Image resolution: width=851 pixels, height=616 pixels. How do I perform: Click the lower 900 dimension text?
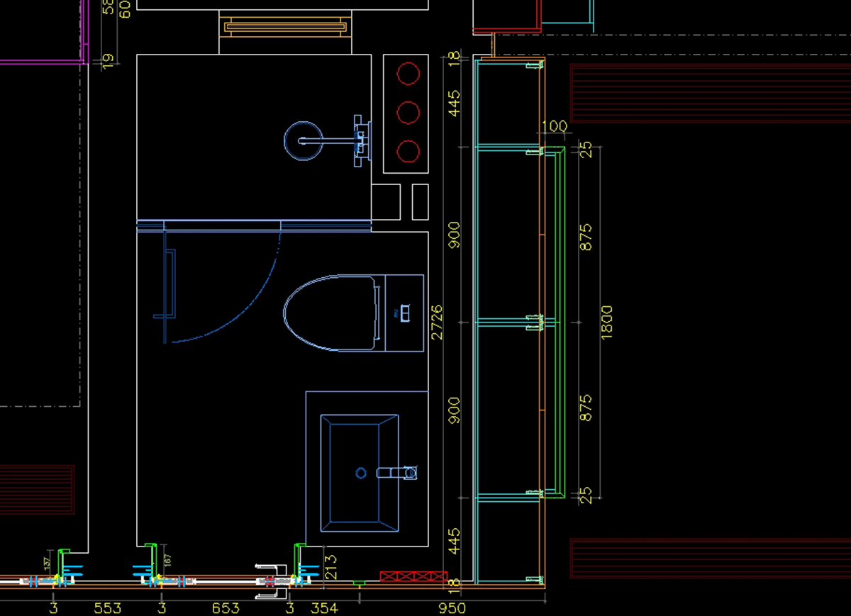click(454, 410)
